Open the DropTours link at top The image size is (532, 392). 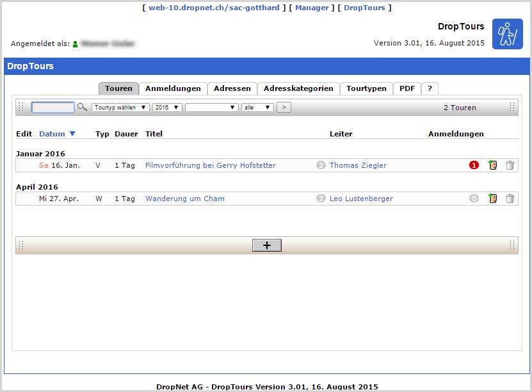click(364, 8)
